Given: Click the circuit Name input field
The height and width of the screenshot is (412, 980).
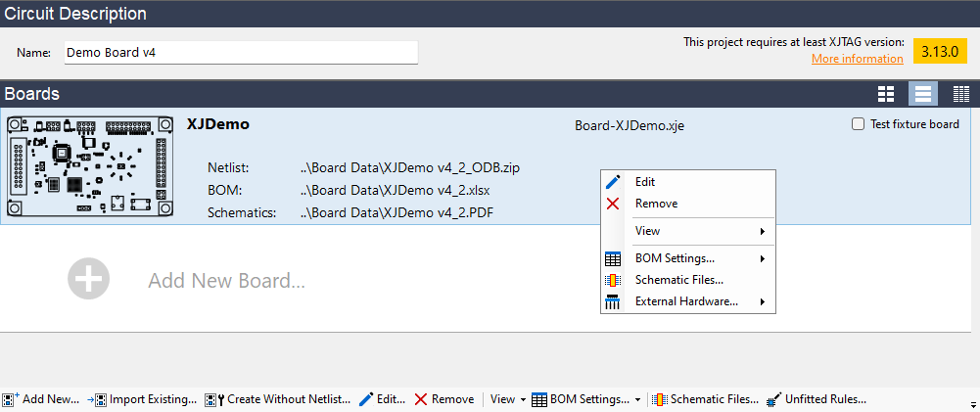Looking at the screenshot, I should 240,52.
